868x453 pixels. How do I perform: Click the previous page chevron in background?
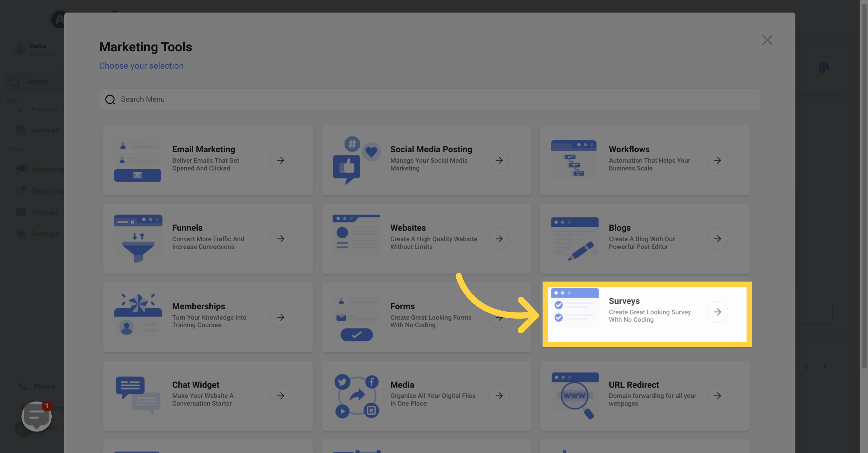806,366
